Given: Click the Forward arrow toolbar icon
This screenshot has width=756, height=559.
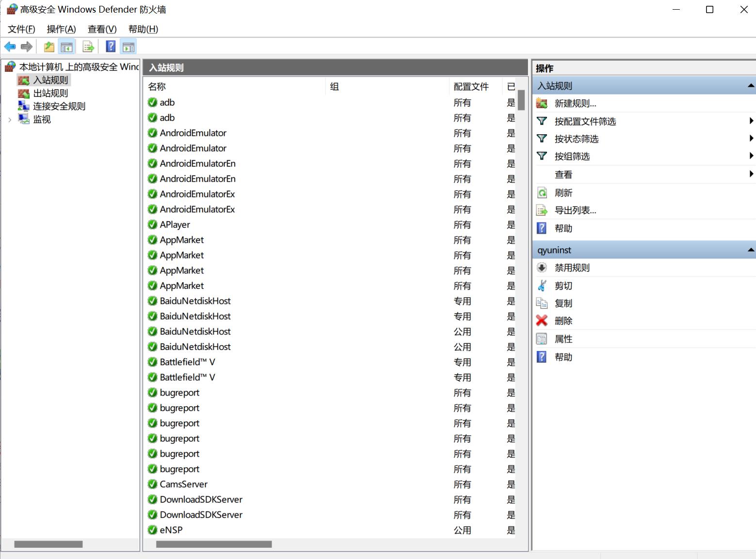Looking at the screenshot, I should [x=27, y=47].
